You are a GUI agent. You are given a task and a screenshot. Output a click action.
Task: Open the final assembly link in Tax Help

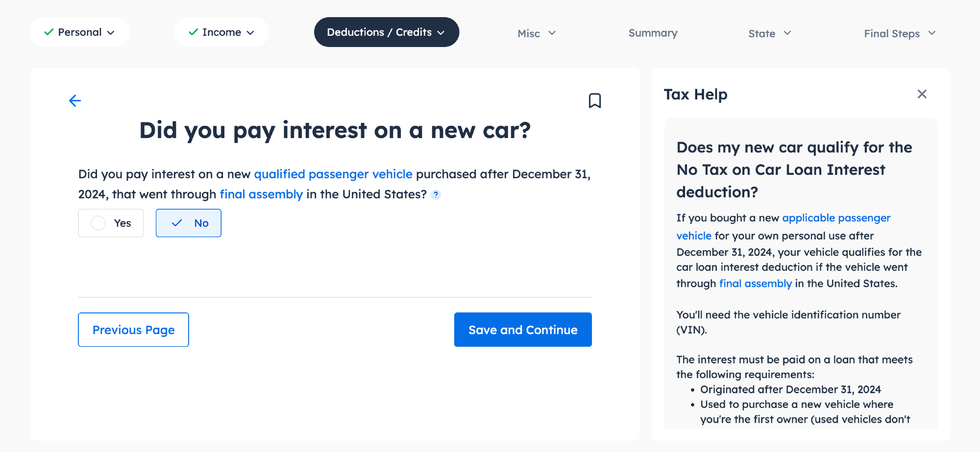coord(755,284)
